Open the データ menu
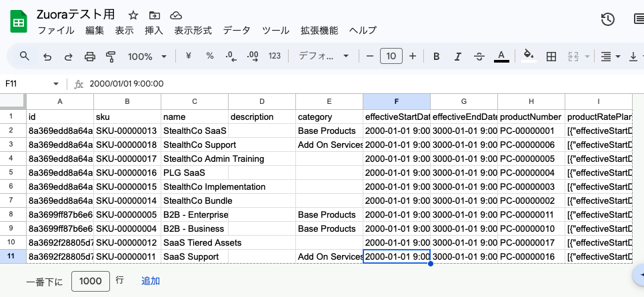 (237, 31)
